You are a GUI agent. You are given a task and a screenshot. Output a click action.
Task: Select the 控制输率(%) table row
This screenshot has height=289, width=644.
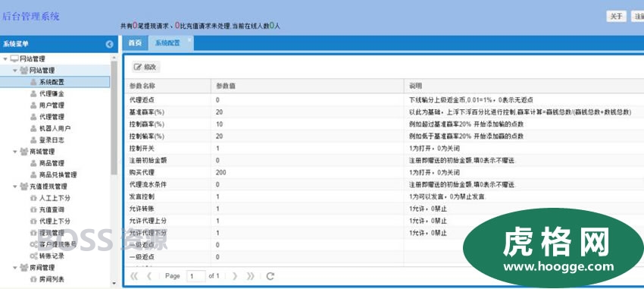[384, 136]
